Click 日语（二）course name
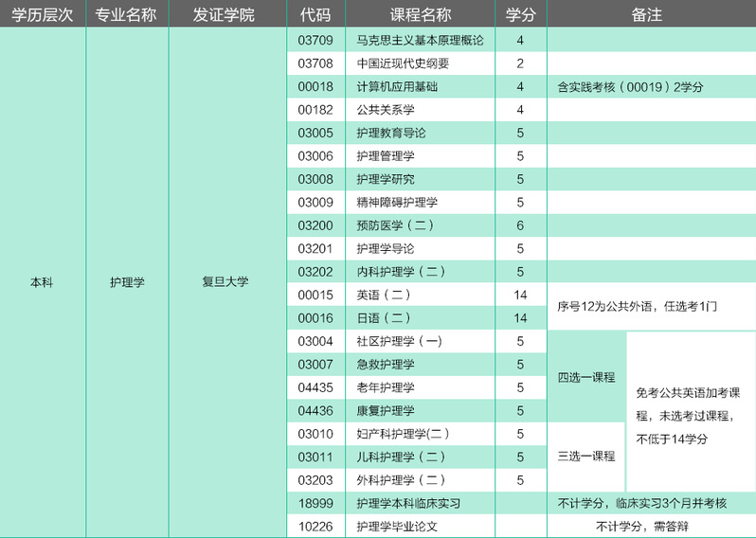 pos(384,317)
